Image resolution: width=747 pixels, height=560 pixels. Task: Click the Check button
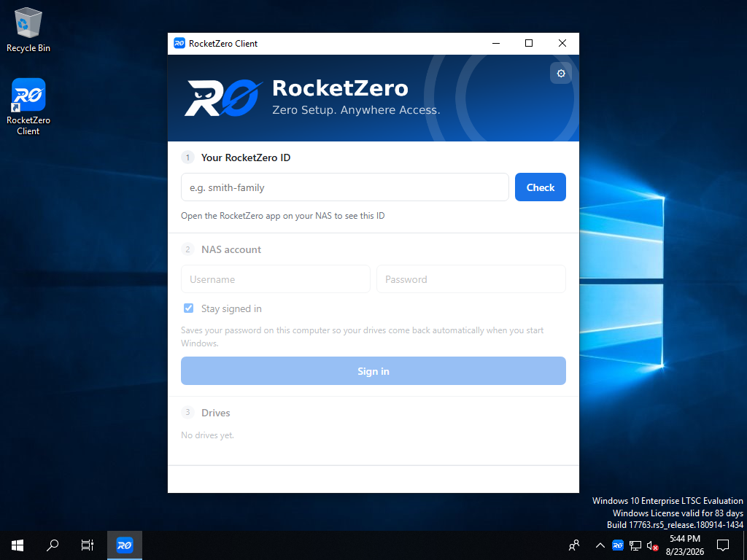[x=541, y=187]
